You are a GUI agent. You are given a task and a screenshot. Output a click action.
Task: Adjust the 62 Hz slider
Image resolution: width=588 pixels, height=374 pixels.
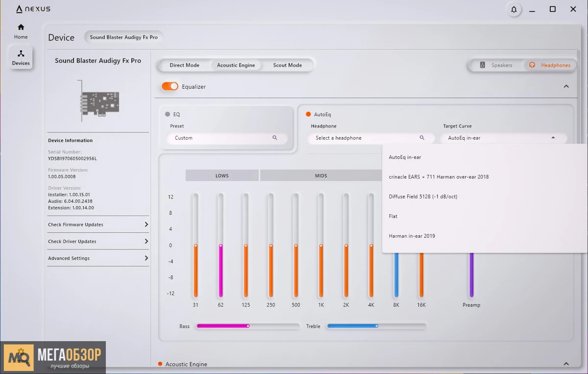[220, 245]
